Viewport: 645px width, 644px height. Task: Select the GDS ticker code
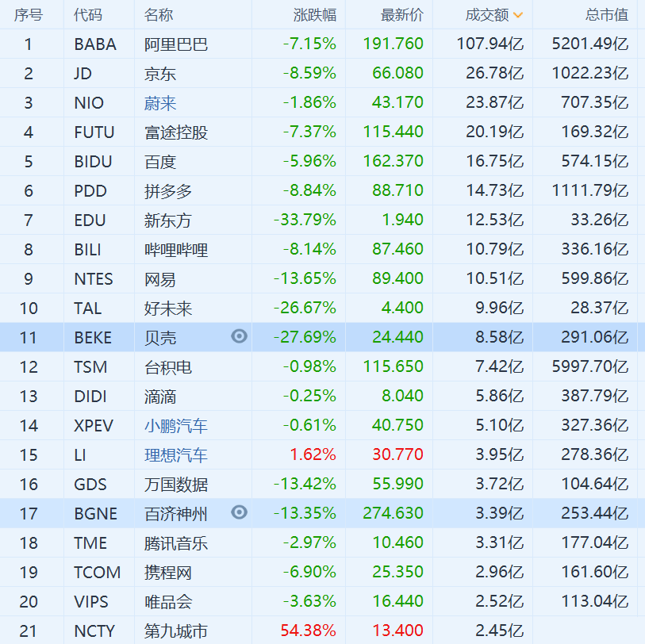coord(90,484)
